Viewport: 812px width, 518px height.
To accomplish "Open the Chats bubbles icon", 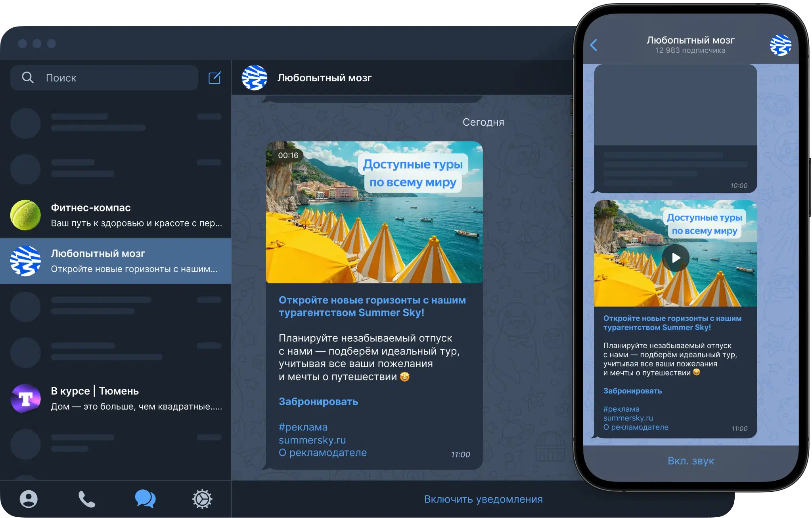I will pyautogui.click(x=145, y=499).
